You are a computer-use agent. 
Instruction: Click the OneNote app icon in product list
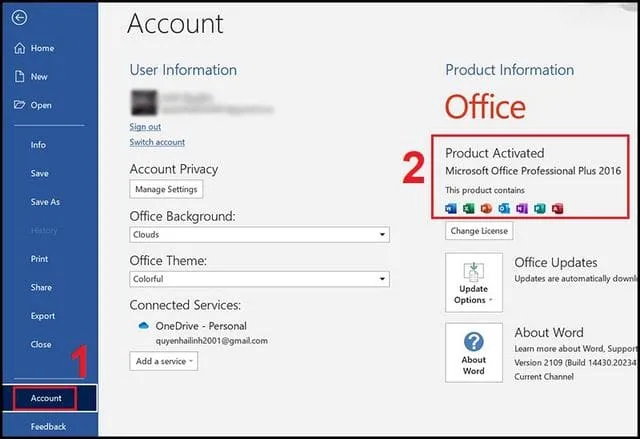[522, 208]
